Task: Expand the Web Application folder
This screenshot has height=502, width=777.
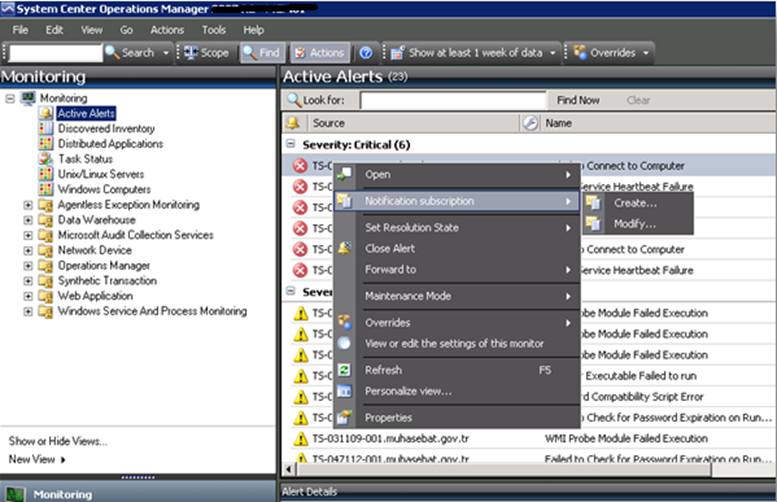Action: (28, 296)
